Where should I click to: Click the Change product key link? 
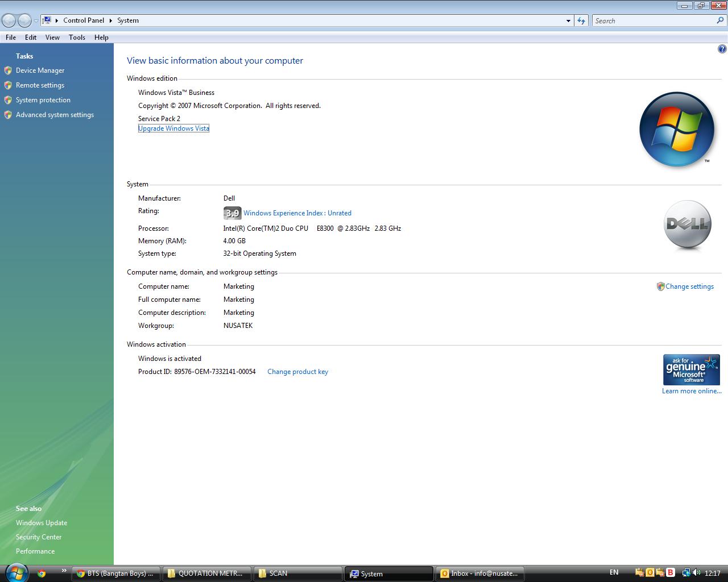click(x=297, y=372)
